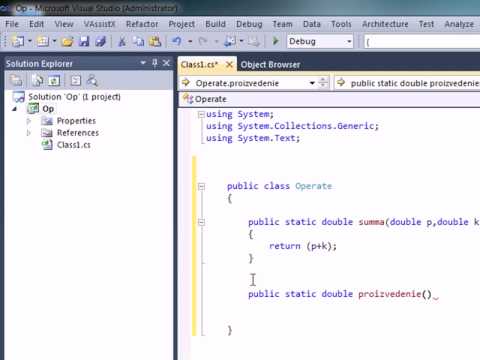The image size is (480, 360).
Task: Collapse the using directives region
Action: (x=201, y=115)
